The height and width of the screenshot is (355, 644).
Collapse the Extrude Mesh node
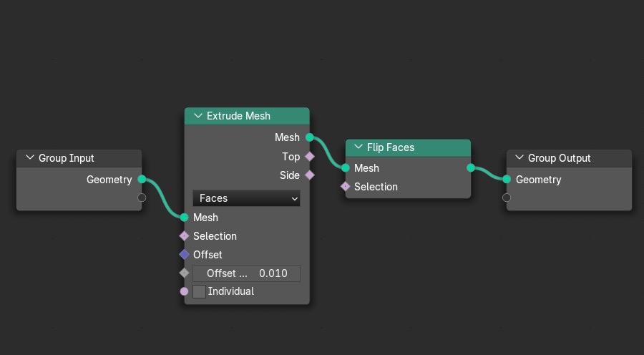(x=198, y=116)
